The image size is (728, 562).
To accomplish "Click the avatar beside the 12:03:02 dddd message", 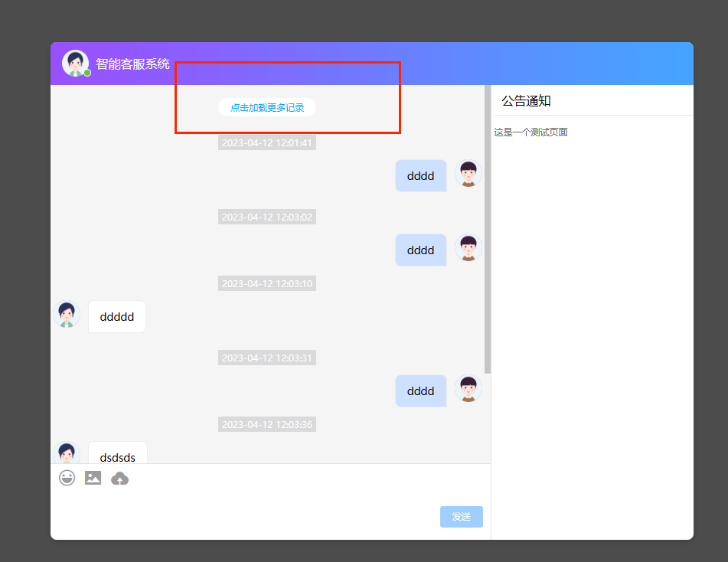I will (x=468, y=248).
